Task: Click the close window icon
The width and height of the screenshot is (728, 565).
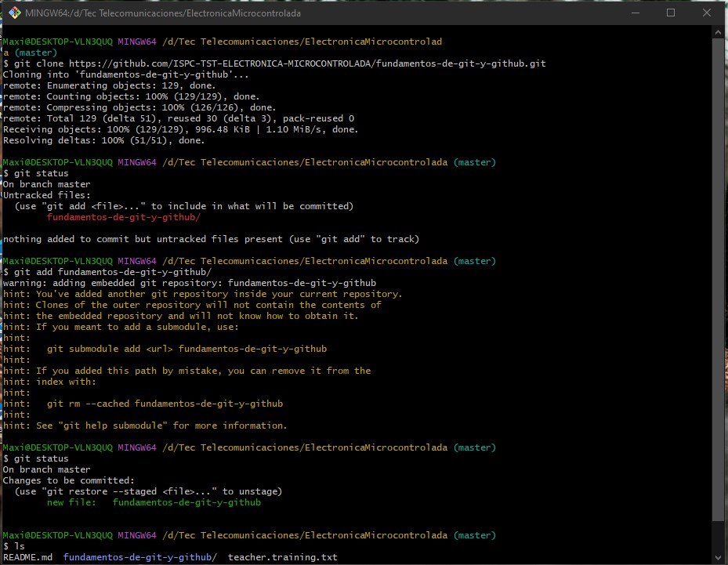Action: [x=705, y=13]
